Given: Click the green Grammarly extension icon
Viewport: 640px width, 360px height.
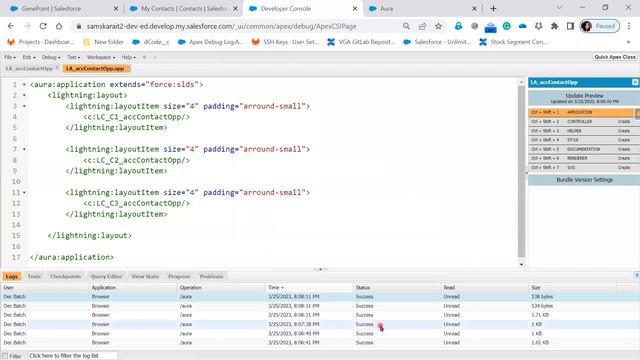Looking at the screenshot, I should pyautogui.click(x=507, y=26).
